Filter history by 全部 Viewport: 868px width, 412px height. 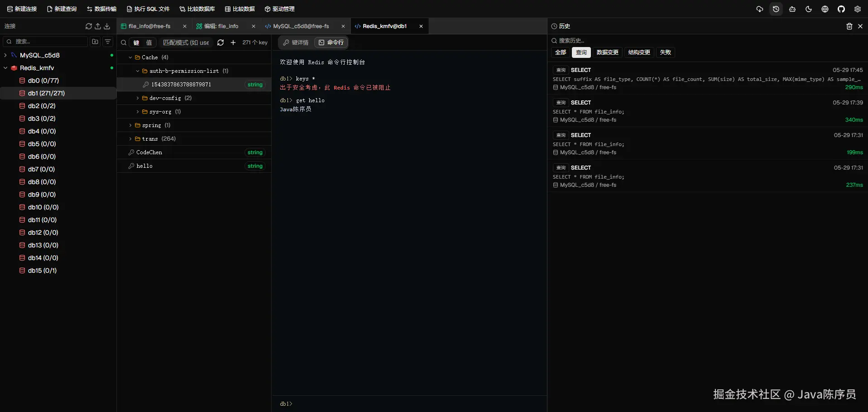point(561,52)
